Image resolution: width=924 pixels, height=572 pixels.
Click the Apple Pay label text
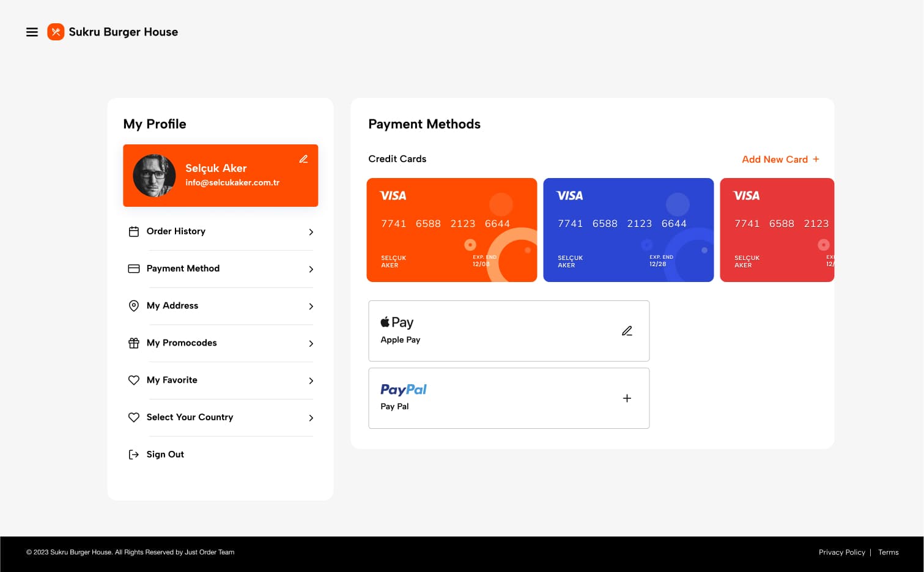point(401,340)
